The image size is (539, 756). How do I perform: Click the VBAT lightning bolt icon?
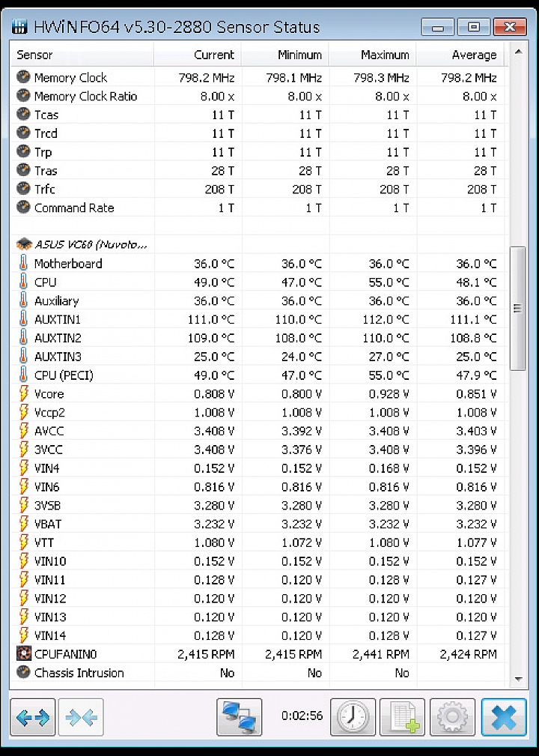(x=23, y=524)
